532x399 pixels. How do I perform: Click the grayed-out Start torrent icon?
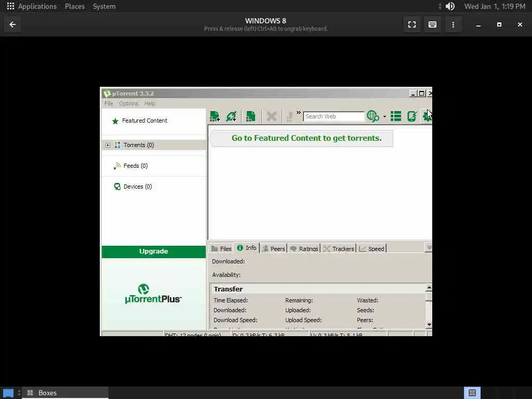click(x=289, y=117)
